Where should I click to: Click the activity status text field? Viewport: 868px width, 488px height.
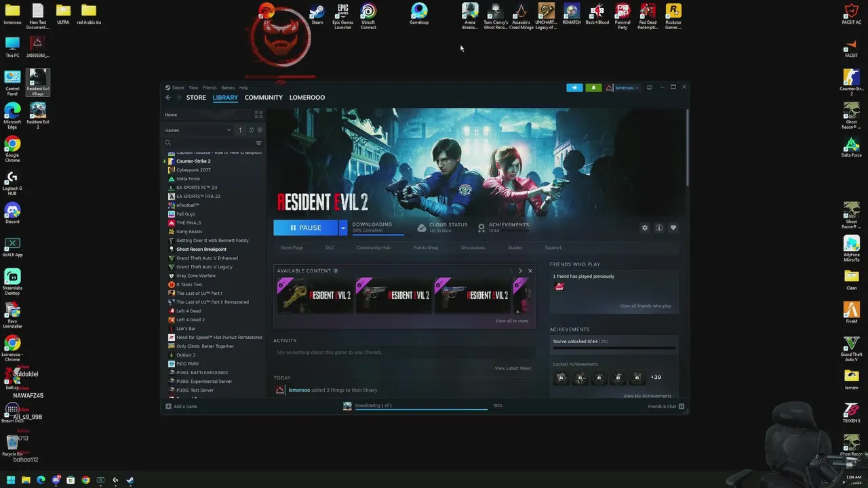[x=404, y=352]
